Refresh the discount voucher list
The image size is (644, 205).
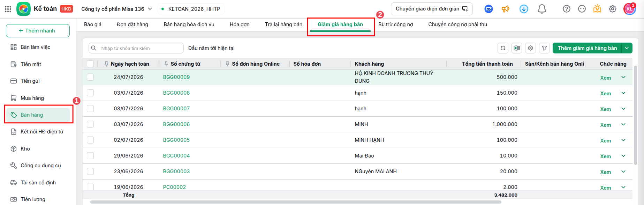coord(503,48)
